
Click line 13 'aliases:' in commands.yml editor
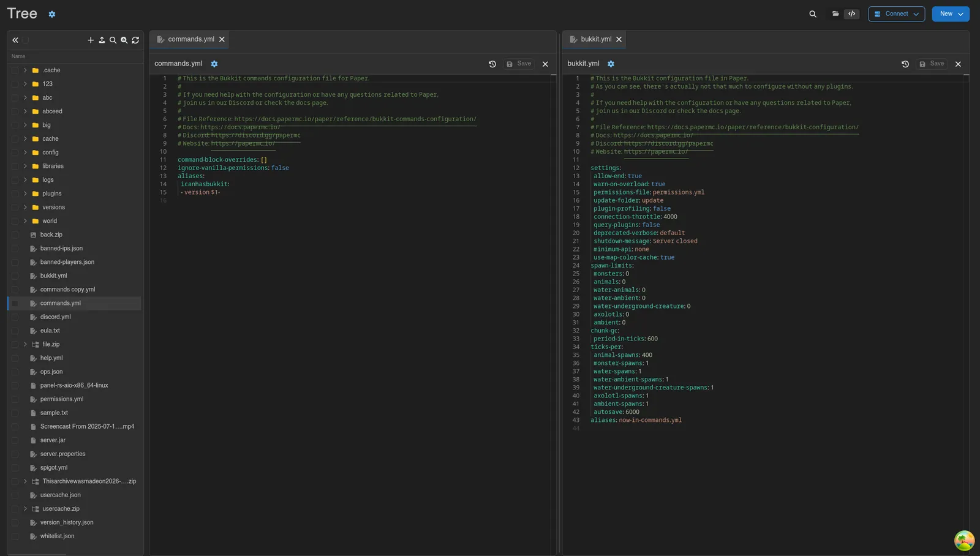pos(191,176)
